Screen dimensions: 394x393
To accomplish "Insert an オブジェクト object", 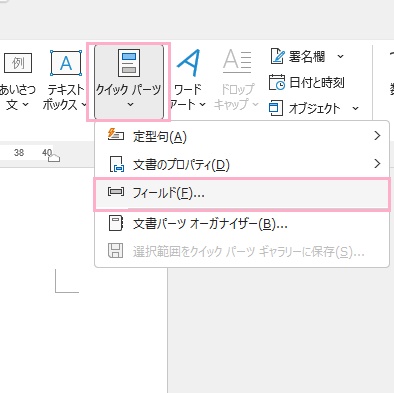I will [305, 108].
